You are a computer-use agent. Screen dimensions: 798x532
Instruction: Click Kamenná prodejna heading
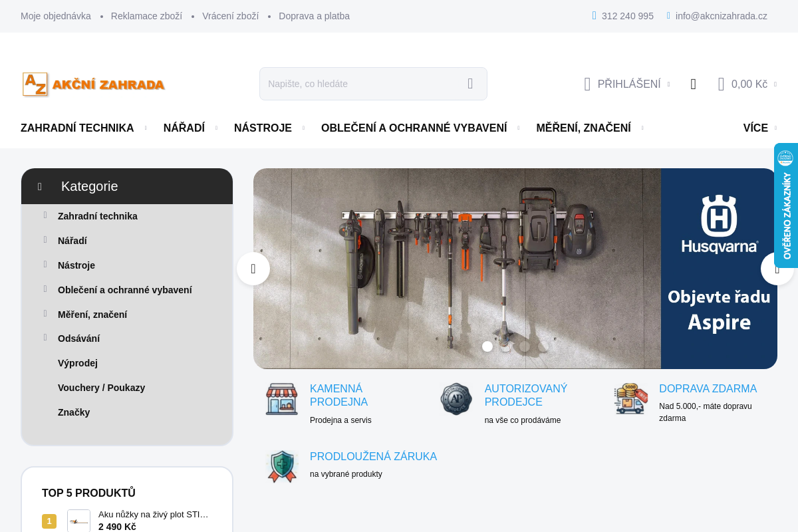(x=338, y=395)
